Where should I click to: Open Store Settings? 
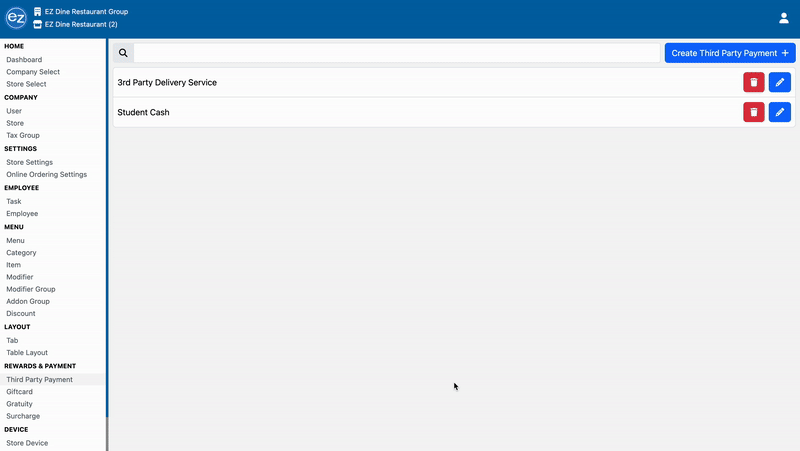(x=29, y=162)
